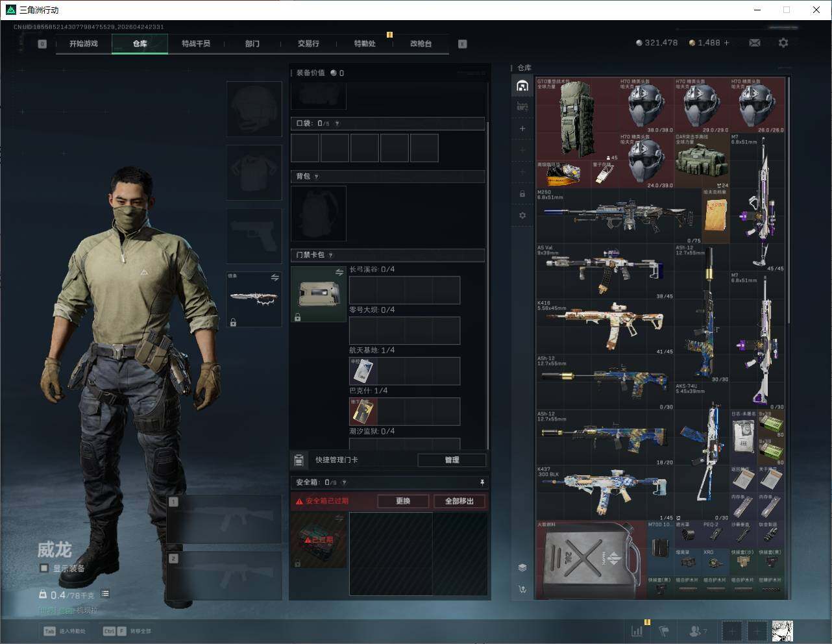Click the empty body armor slot
The image size is (832, 644).
tap(254, 172)
